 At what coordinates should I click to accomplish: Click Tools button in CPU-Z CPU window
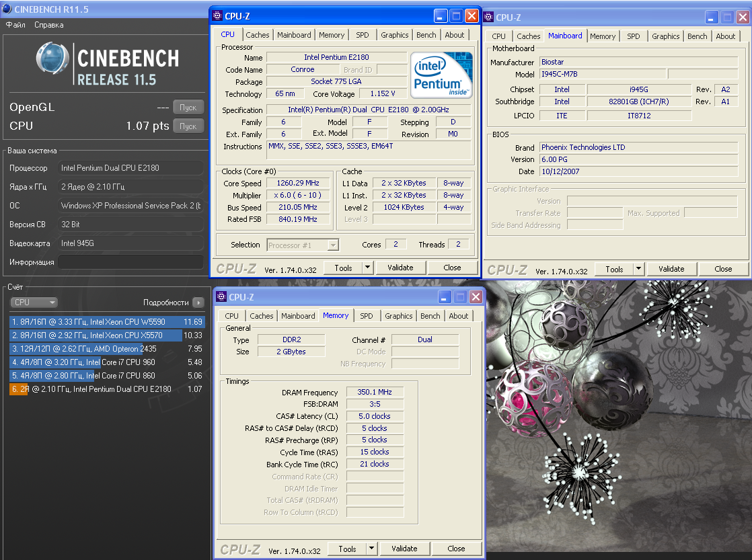[x=344, y=268]
